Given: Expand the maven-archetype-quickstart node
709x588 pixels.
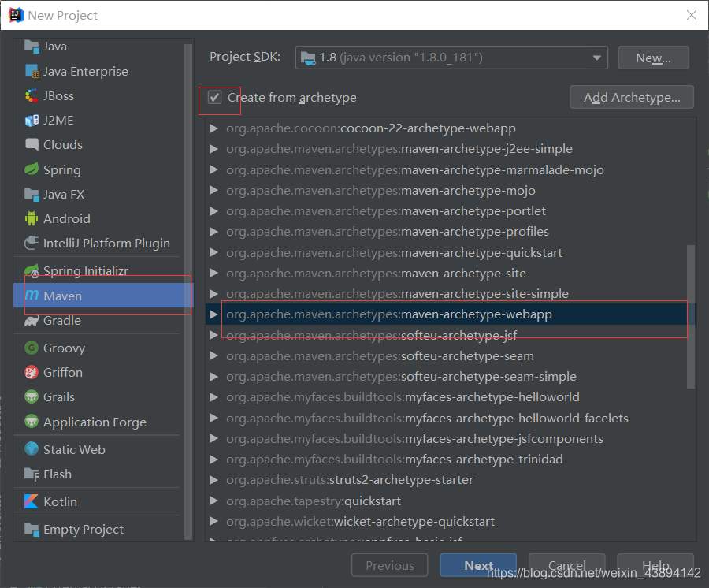Looking at the screenshot, I should point(213,252).
